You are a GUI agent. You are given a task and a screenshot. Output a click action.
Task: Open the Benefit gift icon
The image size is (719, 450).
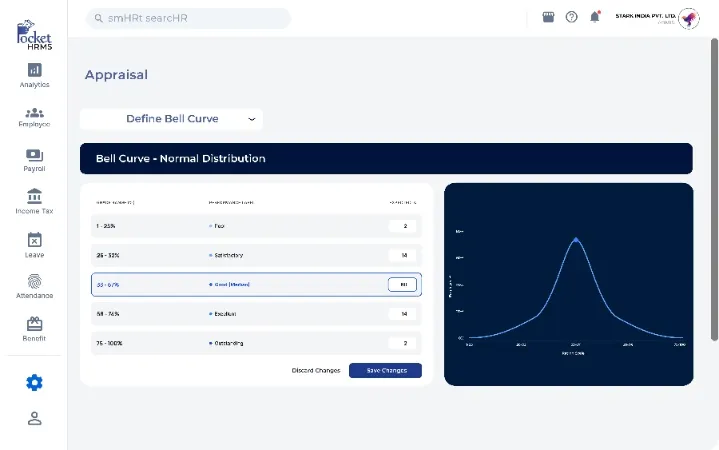34,324
